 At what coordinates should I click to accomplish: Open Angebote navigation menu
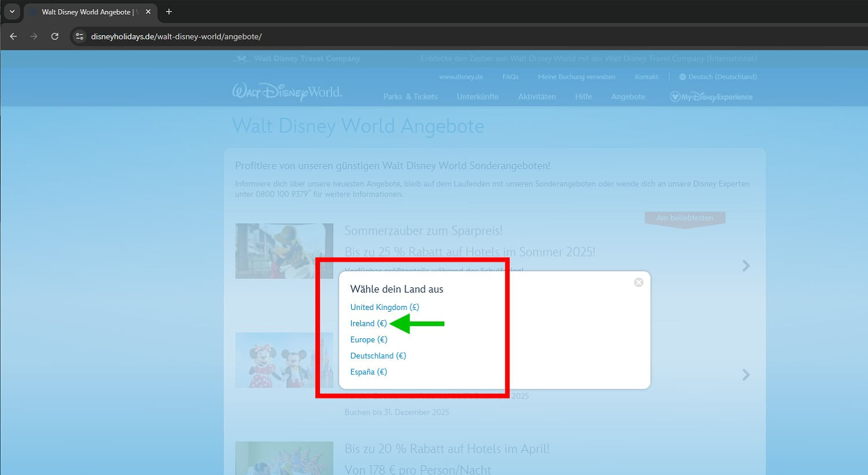[x=628, y=97]
